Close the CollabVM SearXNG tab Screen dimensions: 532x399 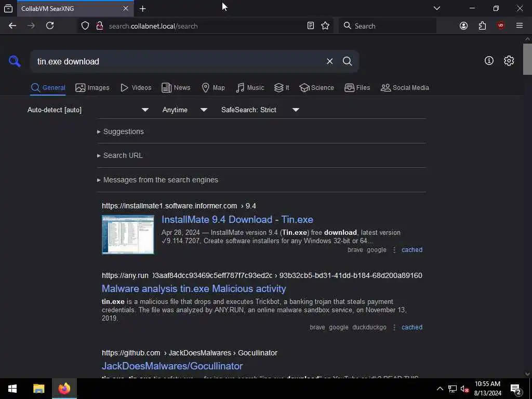pos(126,8)
